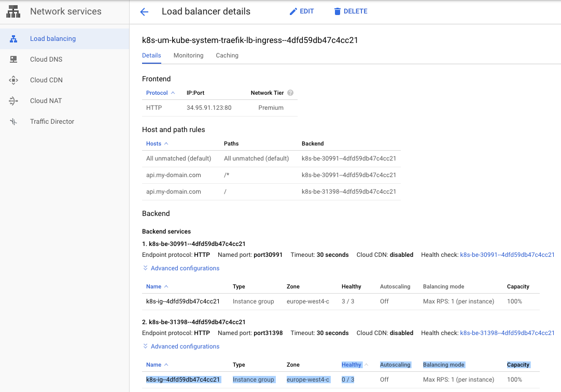Click the Load balancing sidebar icon

pyautogui.click(x=13, y=39)
